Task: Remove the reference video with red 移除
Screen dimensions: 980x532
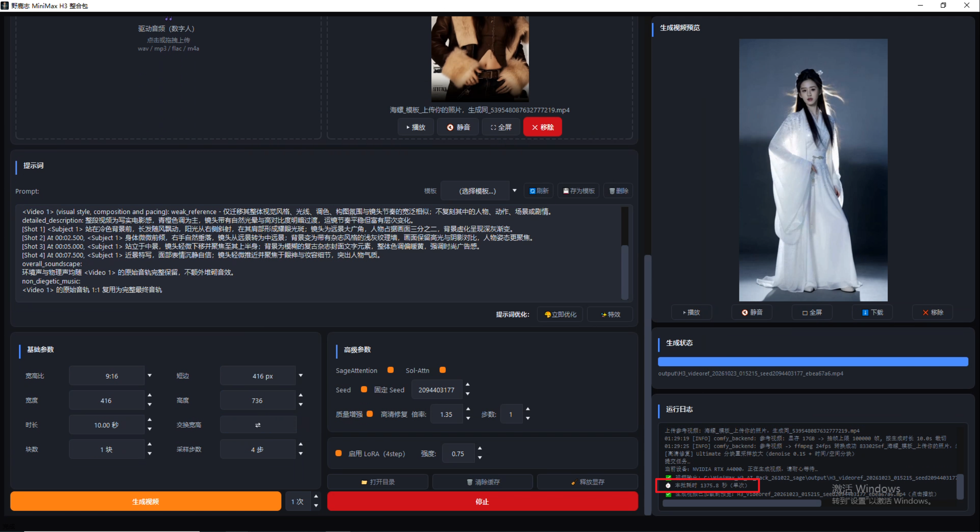Action: (x=543, y=127)
